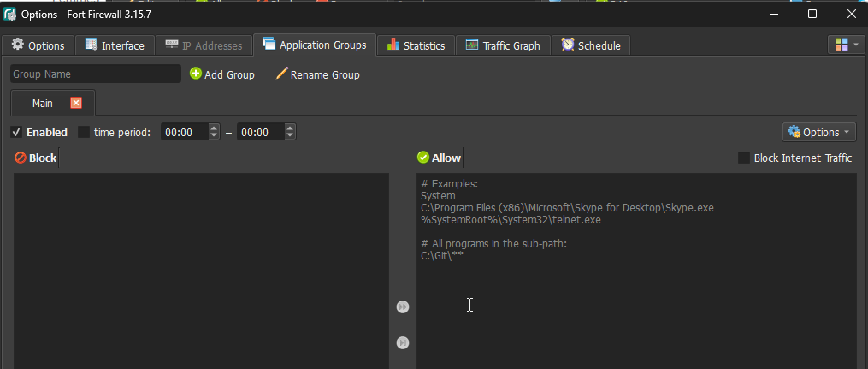The width and height of the screenshot is (868, 369).
Task: Decrease the end time with down arrow
Action: 290,136
